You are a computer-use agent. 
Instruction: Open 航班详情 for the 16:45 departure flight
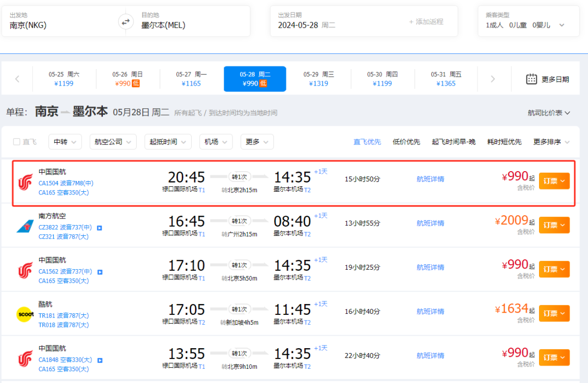(x=431, y=223)
